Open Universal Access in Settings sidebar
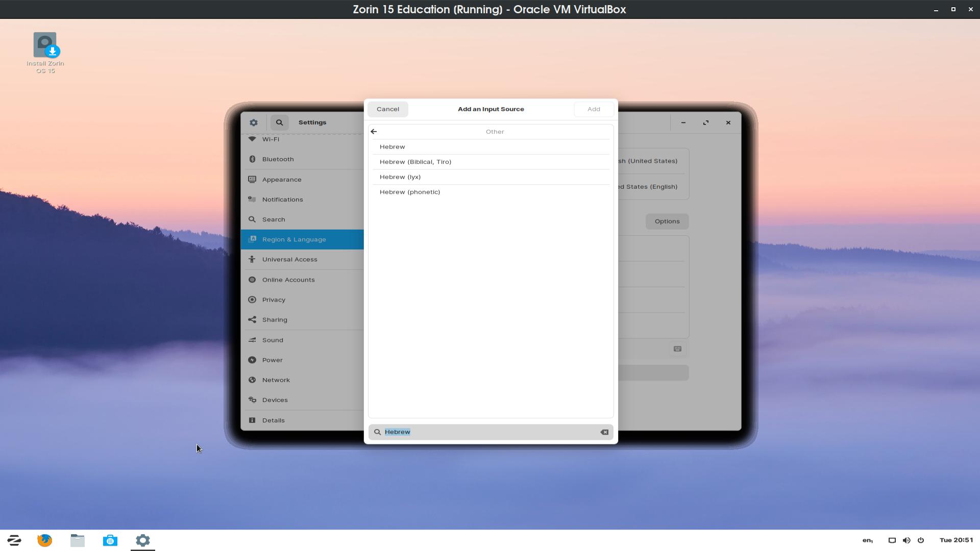 [x=289, y=260]
